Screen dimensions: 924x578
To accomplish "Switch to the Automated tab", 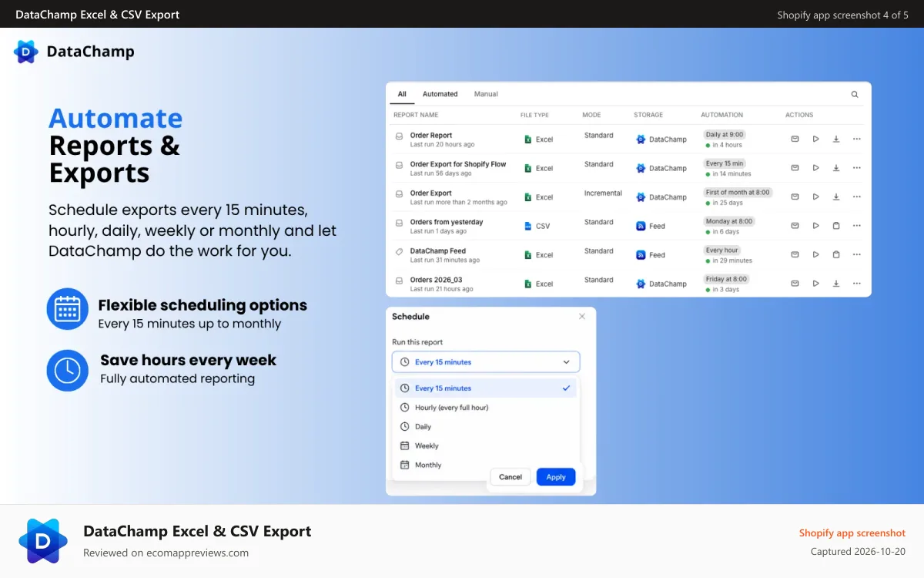I will tap(440, 94).
